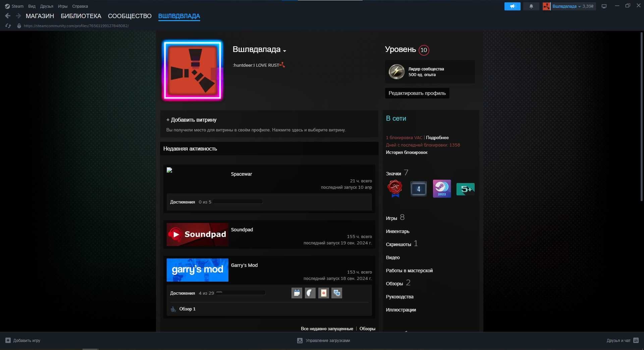Switch to the СООБЩЕСТВО tab
This screenshot has width=644, height=350.
tap(130, 16)
